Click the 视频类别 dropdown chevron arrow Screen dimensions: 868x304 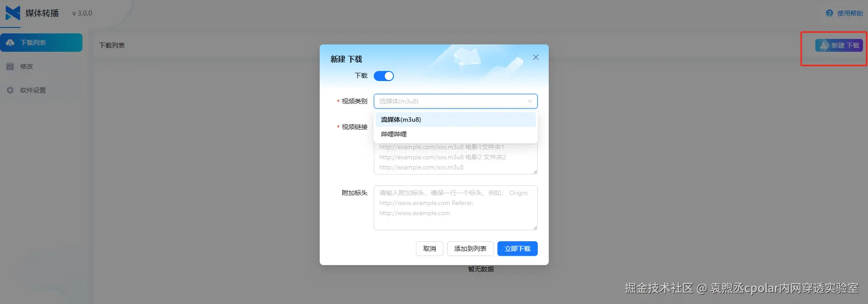530,101
